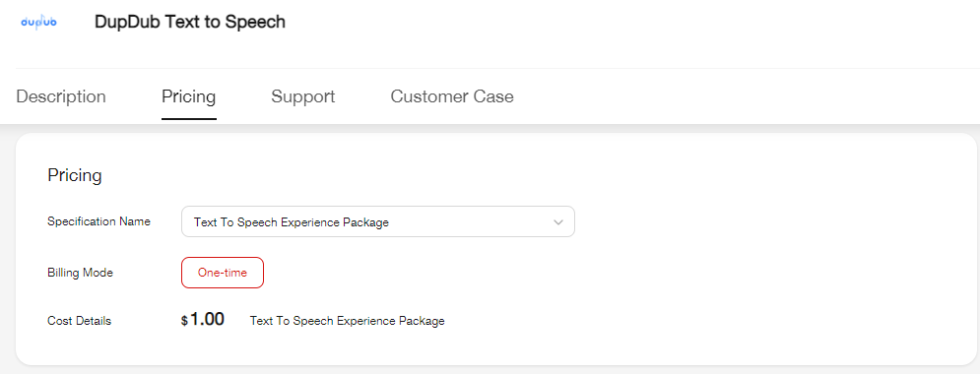Click the package name beside the price
Viewport: 980px width, 374px height.
click(x=348, y=321)
